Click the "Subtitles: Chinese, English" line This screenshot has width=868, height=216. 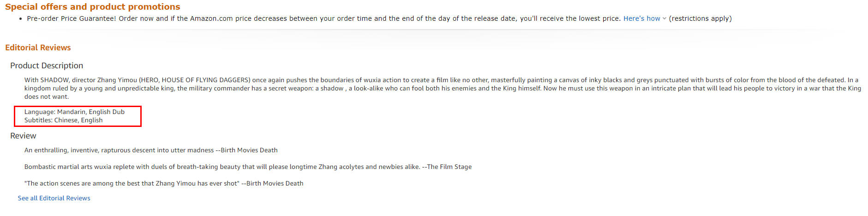pyautogui.click(x=63, y=120)
